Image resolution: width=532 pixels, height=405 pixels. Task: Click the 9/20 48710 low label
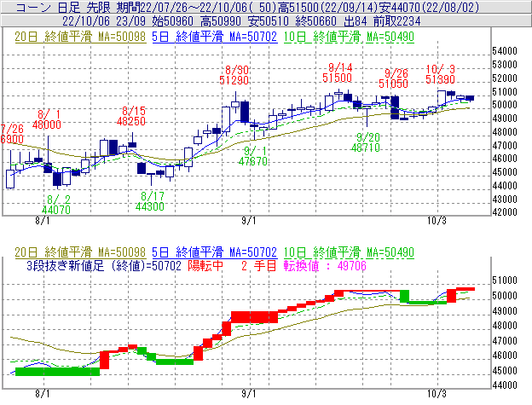pyautogui.click(x=367, y=142)
